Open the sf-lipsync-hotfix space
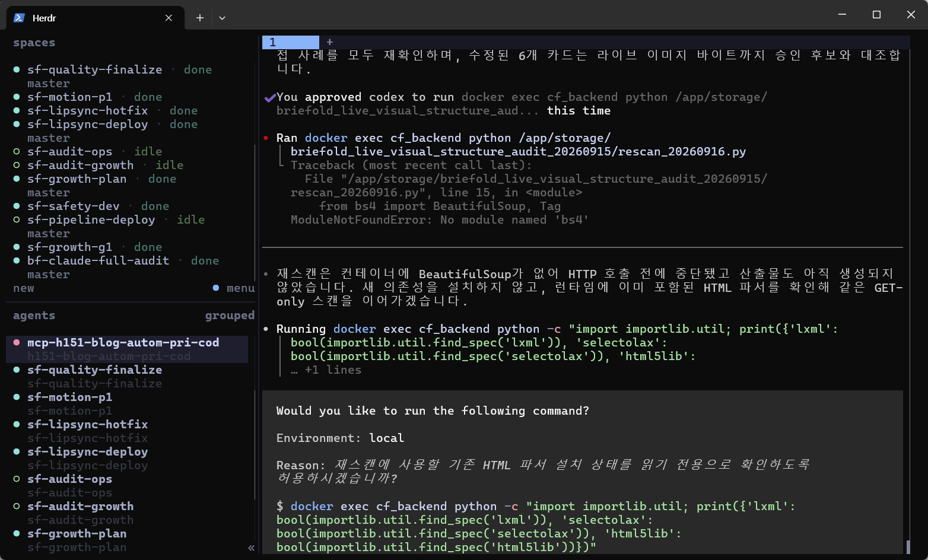 (x=87, y=110)
